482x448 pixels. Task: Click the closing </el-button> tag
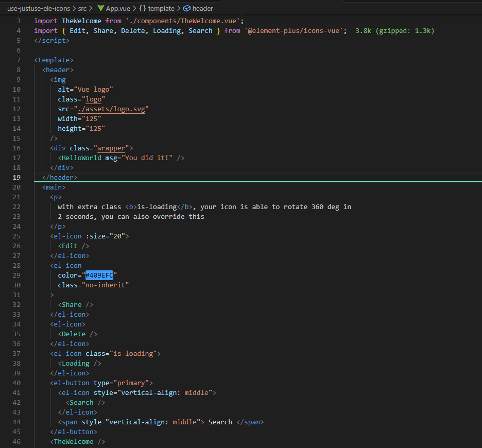74,432
